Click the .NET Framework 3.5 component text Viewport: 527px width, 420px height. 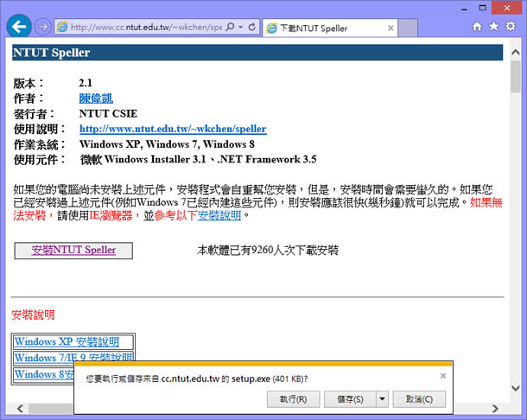pos(267,159)
